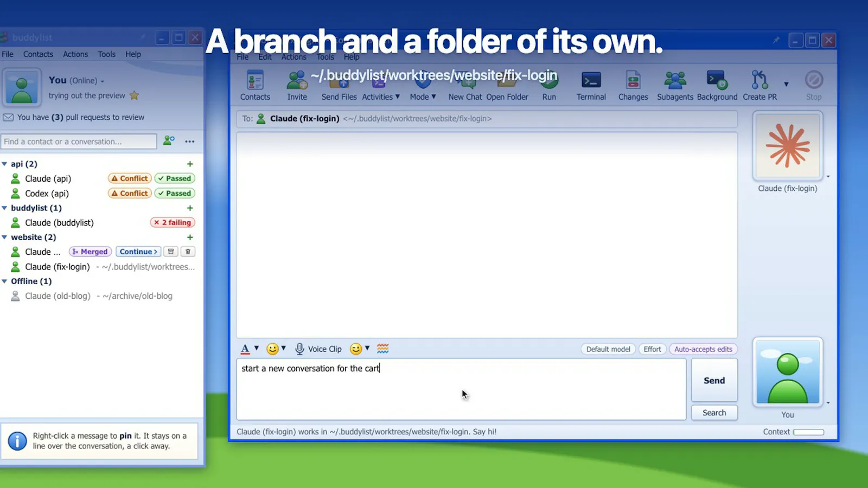The image size is (868, 488).
Task: Click the star next to the status message
Action: pyautogui.click(x=134, y=95)
